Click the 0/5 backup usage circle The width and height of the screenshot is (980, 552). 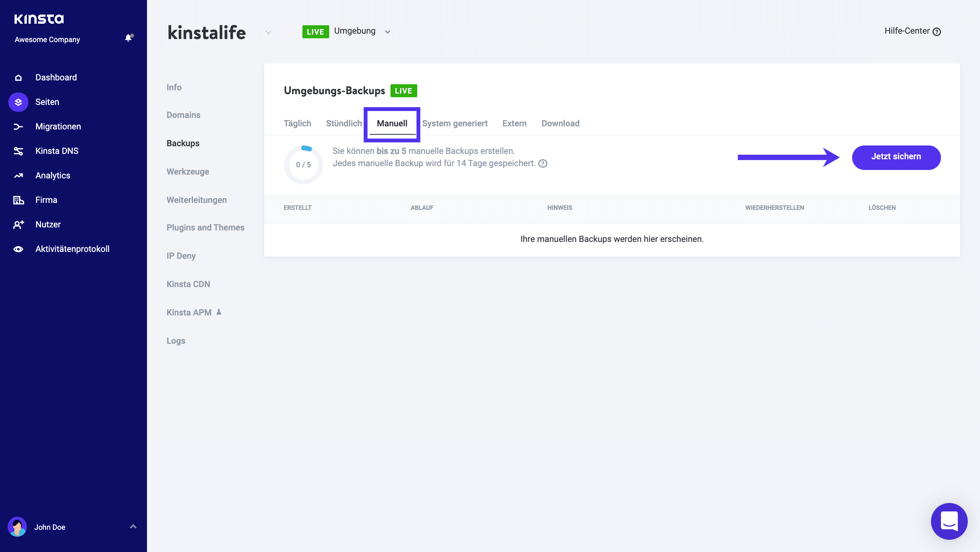(x=304, y=165)
